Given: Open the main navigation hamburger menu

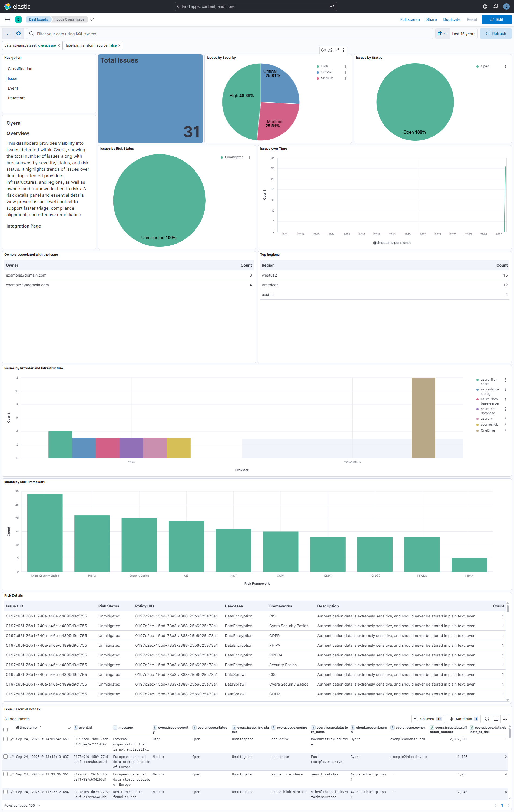Looking at the screenshot, I should (x=7, y=19).
